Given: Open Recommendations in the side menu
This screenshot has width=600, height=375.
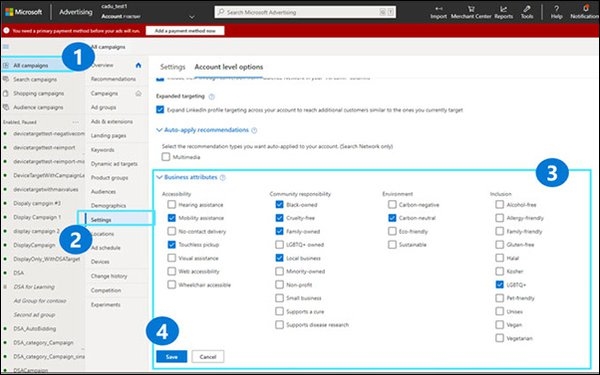Looking at the screenshot, I should click(x=113, y=79).
